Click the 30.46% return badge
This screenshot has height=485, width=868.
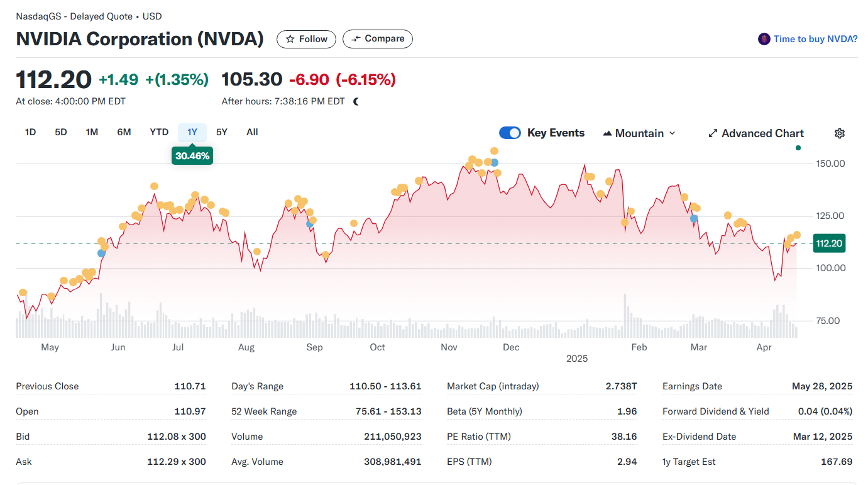(192, 156)
